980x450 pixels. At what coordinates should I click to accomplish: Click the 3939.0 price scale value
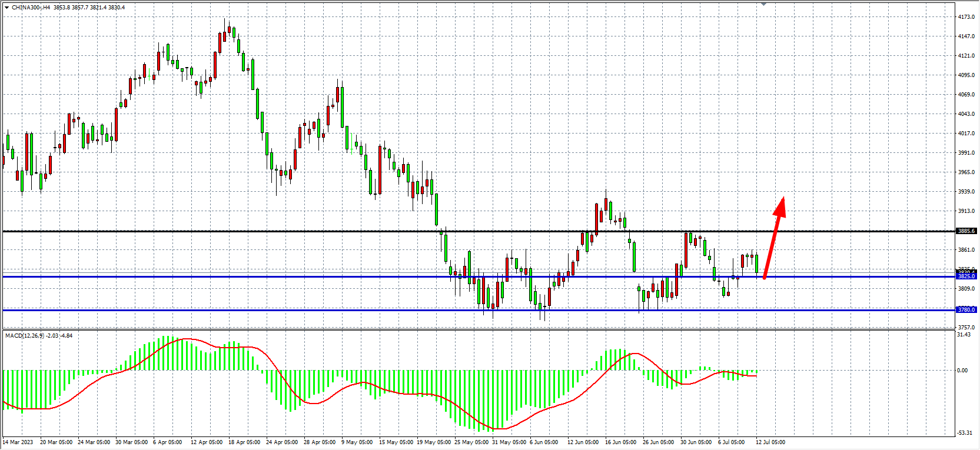click(x=966, y=192)
